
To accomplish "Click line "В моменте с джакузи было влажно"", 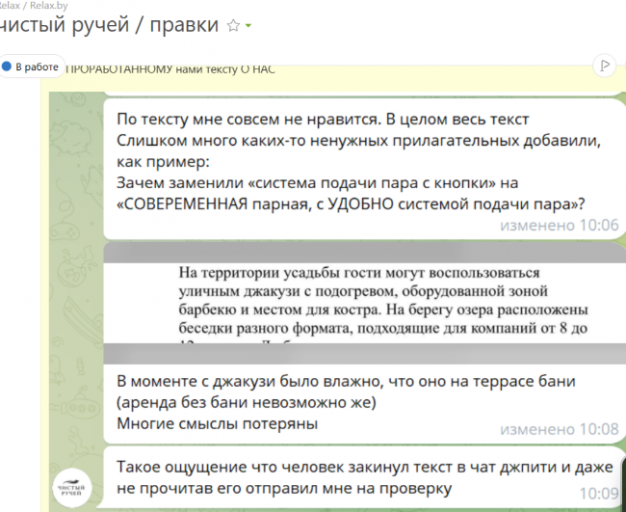I will click(346, 381).
